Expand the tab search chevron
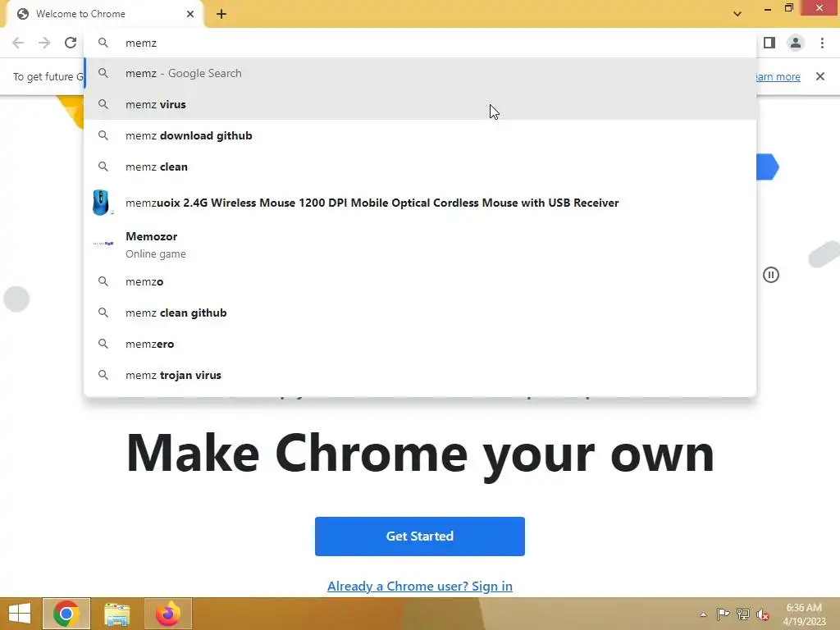 737,14
